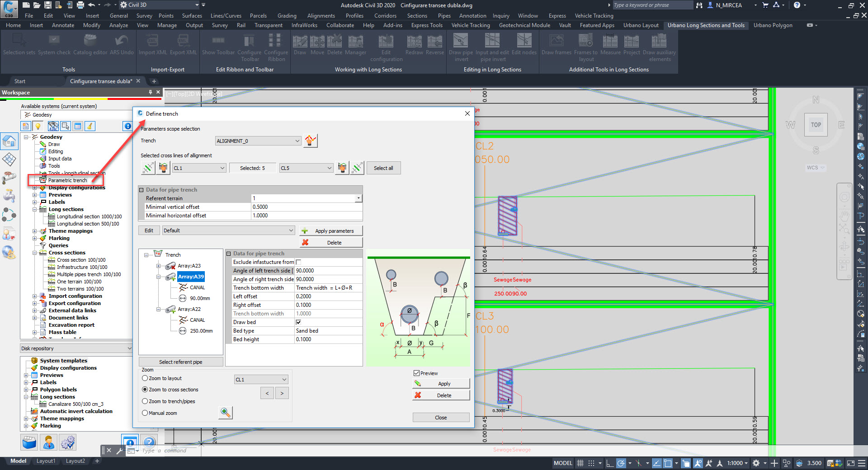The width and height of the screenshot is (868, 470).
Task: Click the light bulb icon in Workspace toolbar
Action: [x=38, y=126]
